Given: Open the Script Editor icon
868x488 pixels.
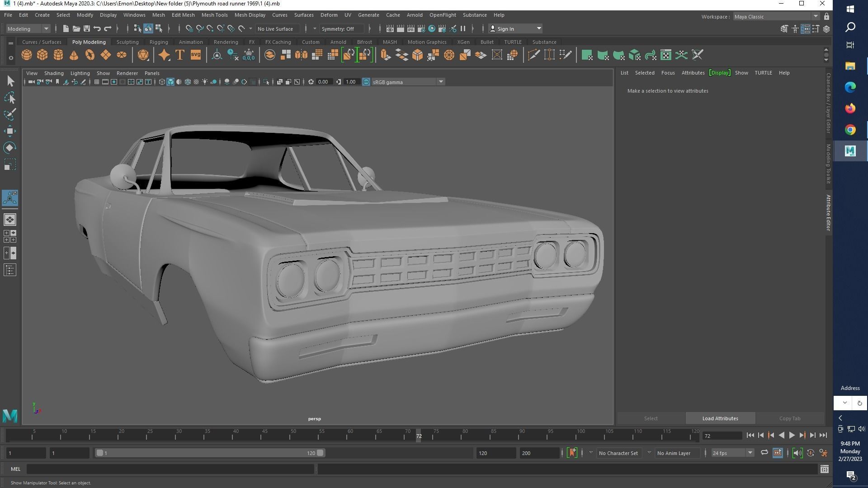Looking at the screenshot, I should point(824,469).
